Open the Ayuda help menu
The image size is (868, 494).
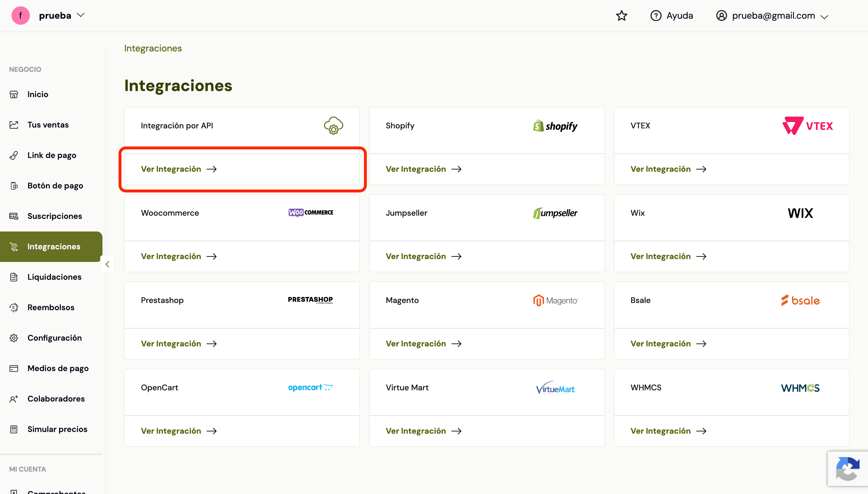(x=671, y=16)
